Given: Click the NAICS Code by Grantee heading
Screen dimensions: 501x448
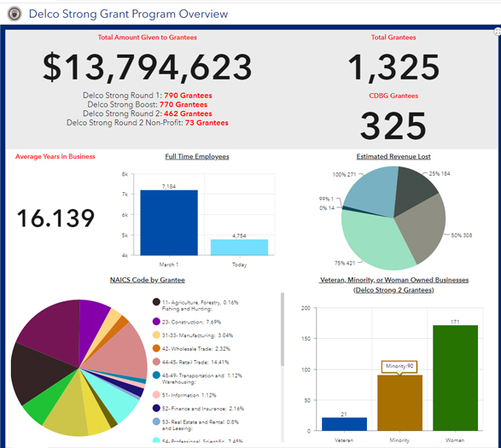Looking at the screenshot, I should click(x=148, y=280).
